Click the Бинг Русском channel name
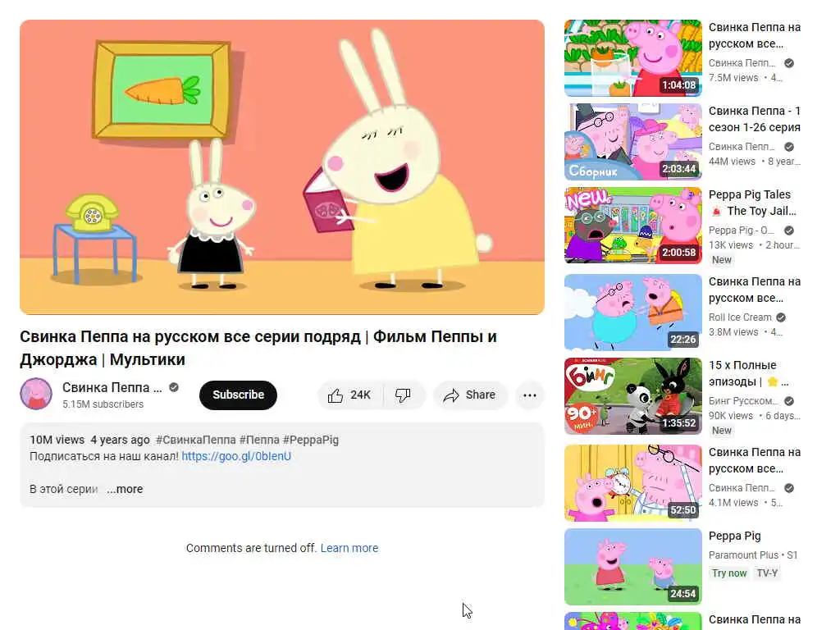This screenshot has width=840, height=630. 743,400
